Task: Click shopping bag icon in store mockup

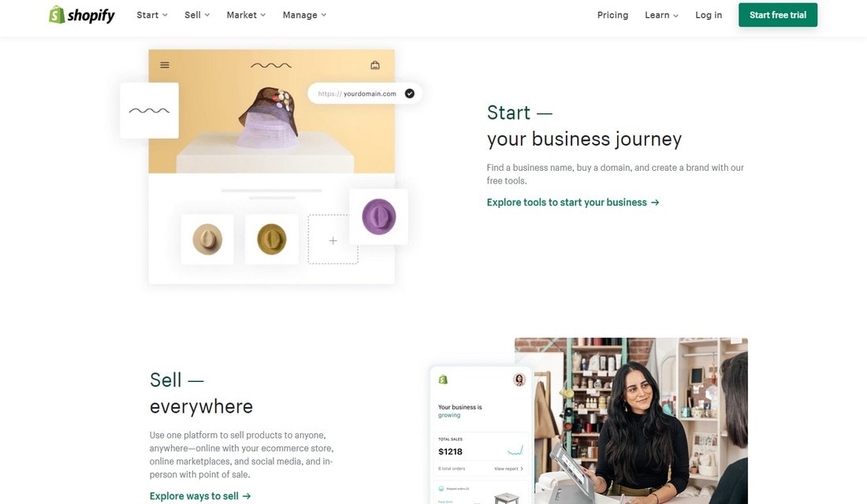Action: (x=375, y=65)
